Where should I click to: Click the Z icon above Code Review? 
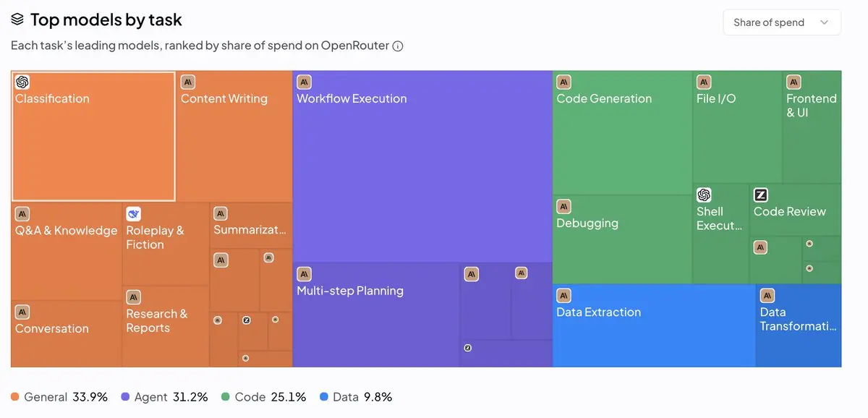[x=760, y=195]
